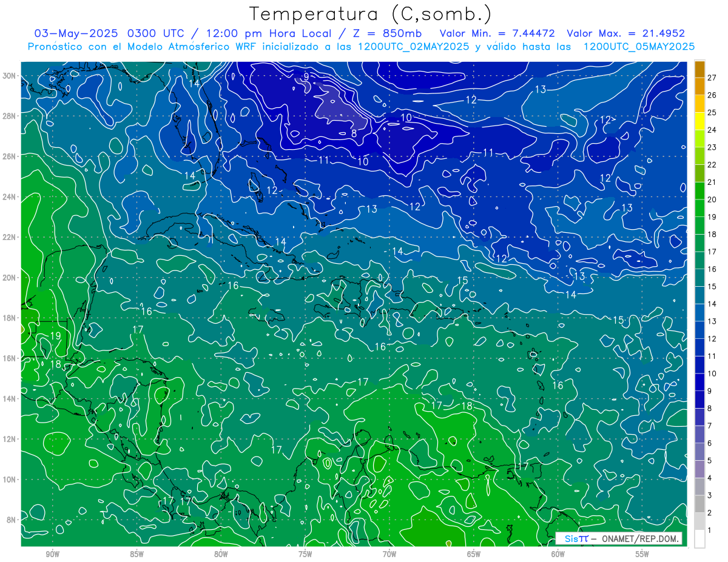Click the "19" contour label on the map
Image resolution: width=728 pixels, height=562 pixels.
[55, 336]
